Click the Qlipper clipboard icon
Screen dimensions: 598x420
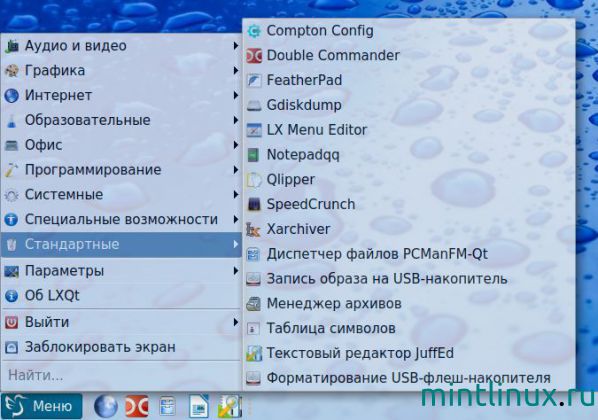click(254, 180)
